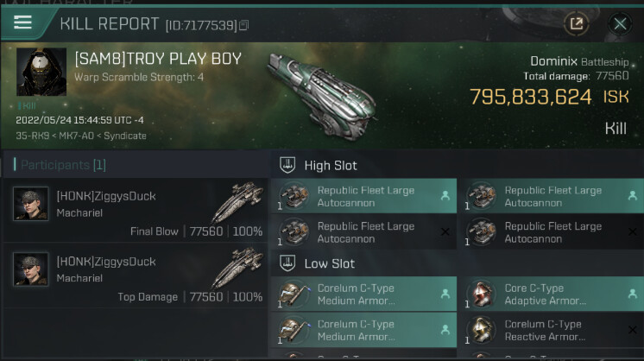Open the hamburger menu
The image size is (644, 361).
pos(23,22)
